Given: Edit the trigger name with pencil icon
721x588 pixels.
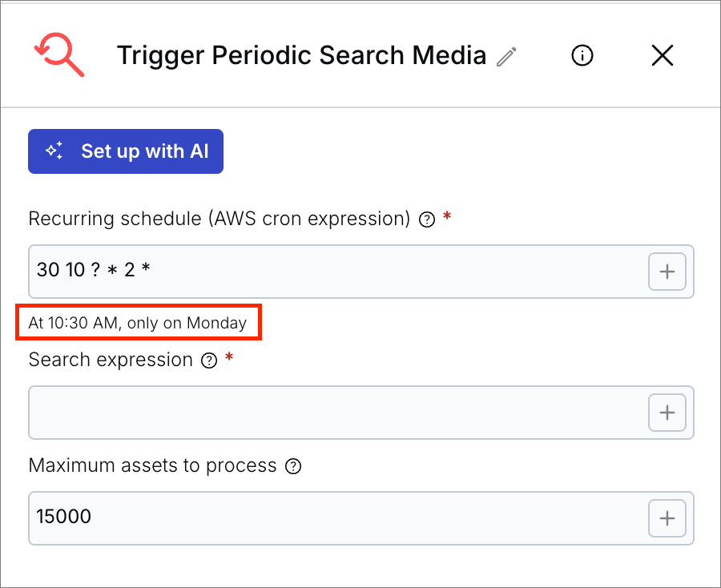Looking at the screenshot, I should click(x=506, y=56).
